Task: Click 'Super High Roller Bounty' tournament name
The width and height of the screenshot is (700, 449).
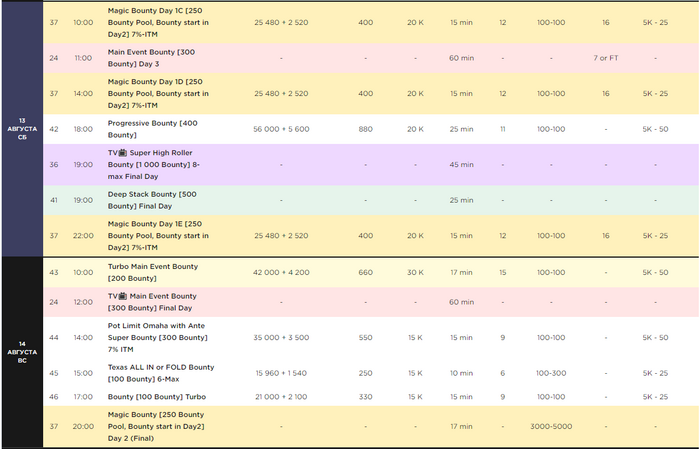Action: [154, 165]
